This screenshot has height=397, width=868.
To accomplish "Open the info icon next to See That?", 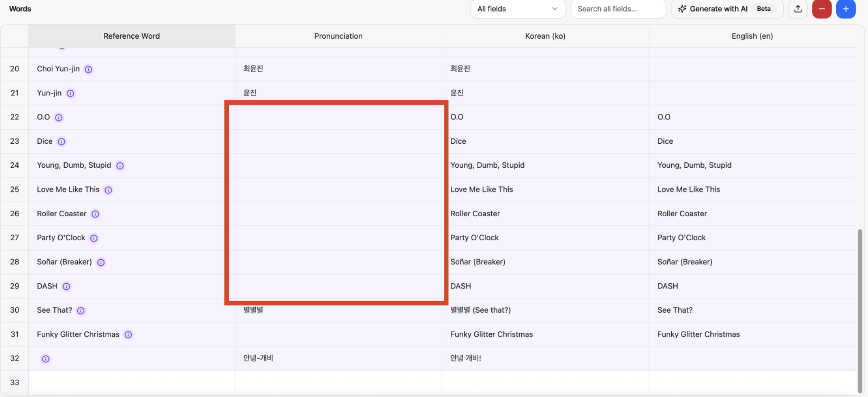I will [81, 311].
